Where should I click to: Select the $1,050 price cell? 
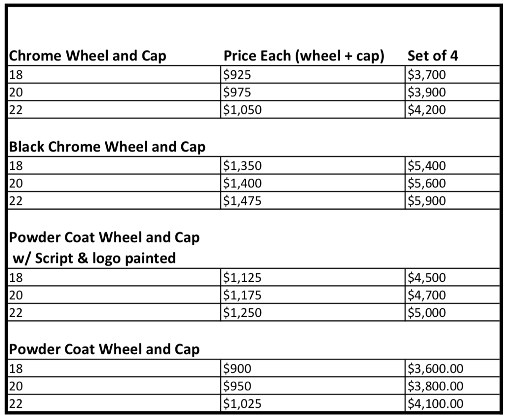[243, 110]
